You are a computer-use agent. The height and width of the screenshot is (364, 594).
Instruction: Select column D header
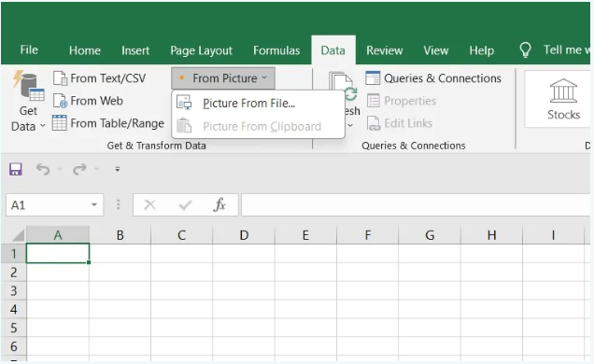pos(244,235)
